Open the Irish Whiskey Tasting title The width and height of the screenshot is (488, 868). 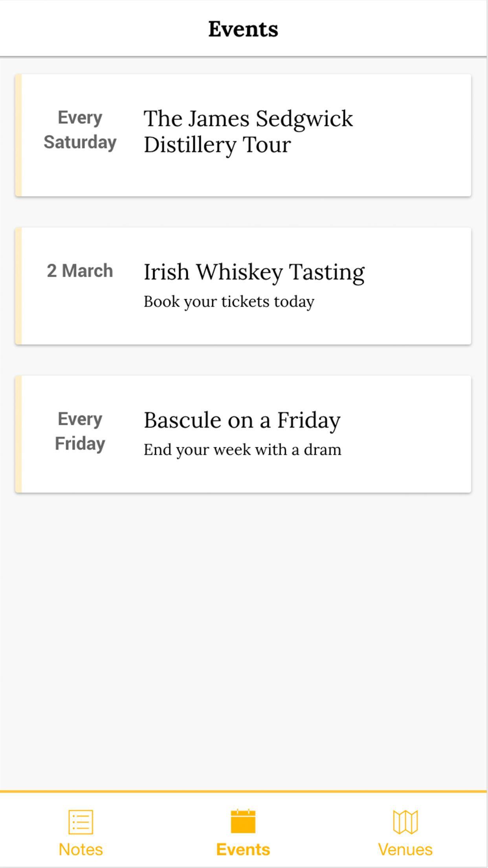coord(254,272)
